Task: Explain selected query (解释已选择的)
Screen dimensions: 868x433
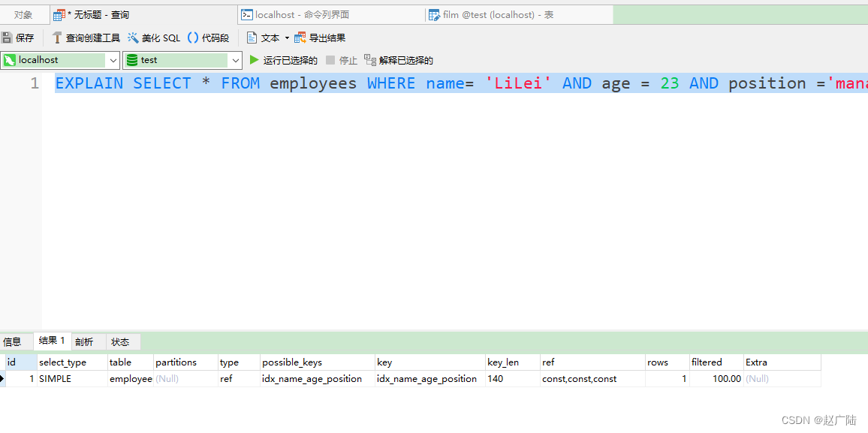Action: click(399, 60)
